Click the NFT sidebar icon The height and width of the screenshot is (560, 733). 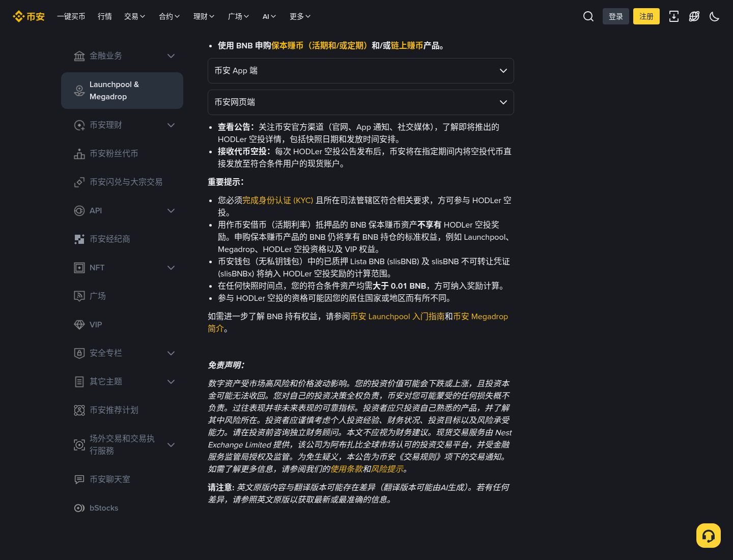(79, 268)
